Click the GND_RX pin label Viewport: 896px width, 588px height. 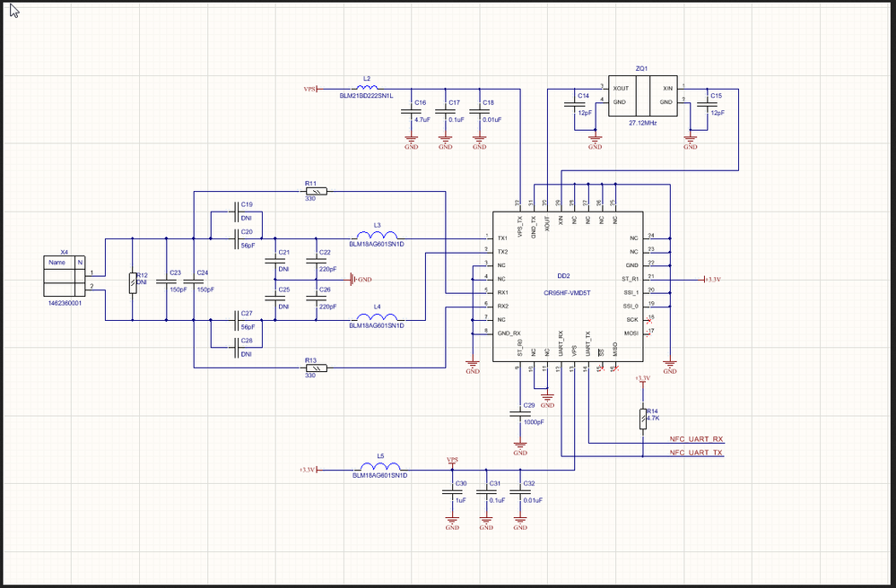pos(509,333)
